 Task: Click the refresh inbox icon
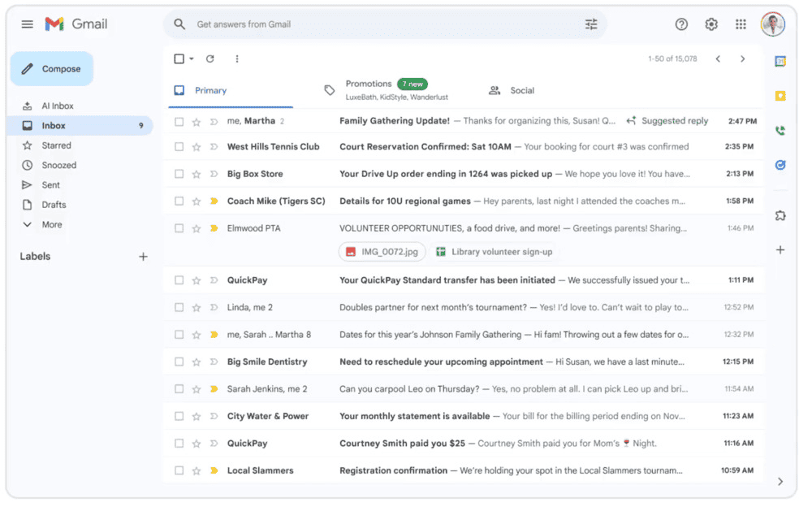210,58
